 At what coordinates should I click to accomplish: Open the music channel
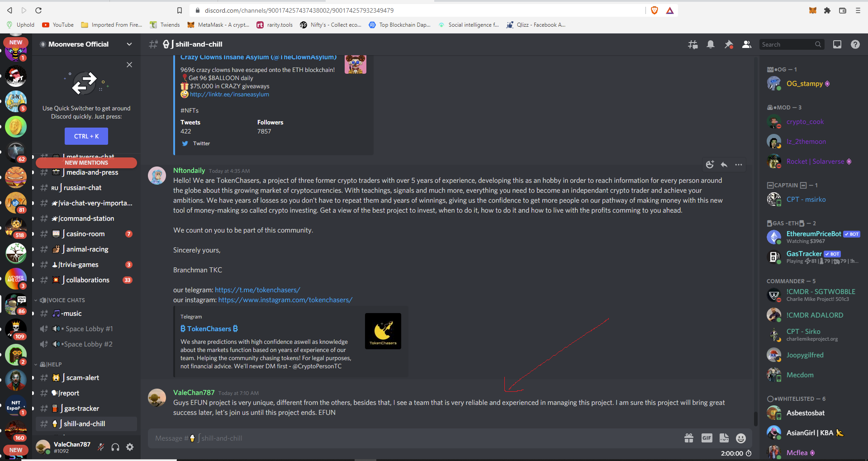pyautogui.click(x=86, y=314)
